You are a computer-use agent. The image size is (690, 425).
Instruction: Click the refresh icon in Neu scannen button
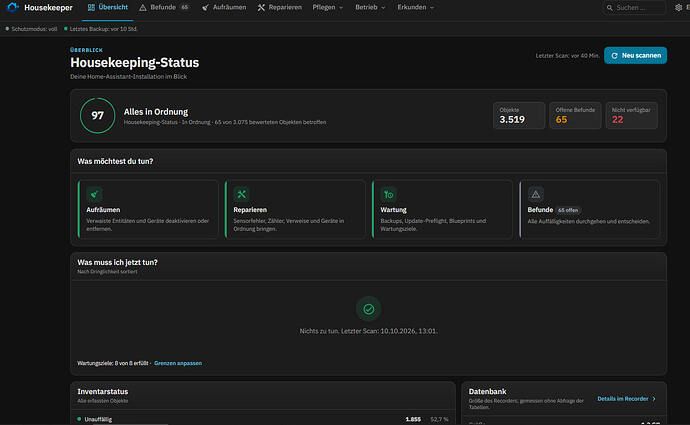(615, 56)
